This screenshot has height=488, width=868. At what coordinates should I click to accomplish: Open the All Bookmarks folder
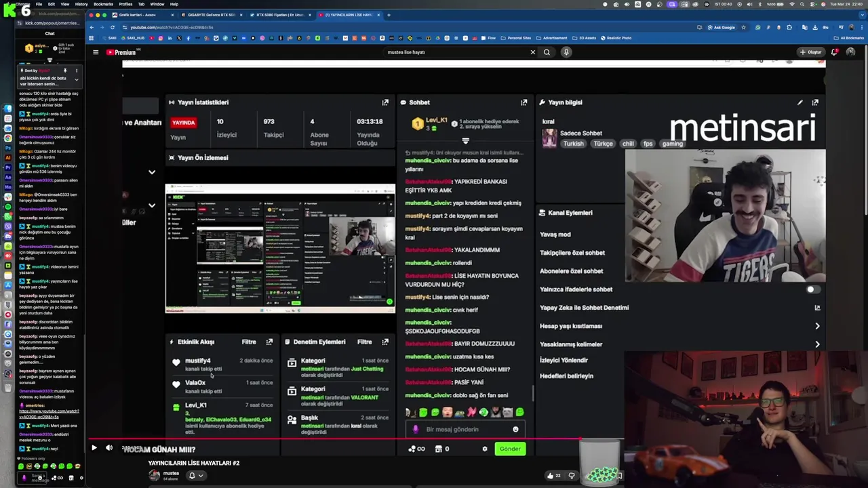click(x=850, y=38)
